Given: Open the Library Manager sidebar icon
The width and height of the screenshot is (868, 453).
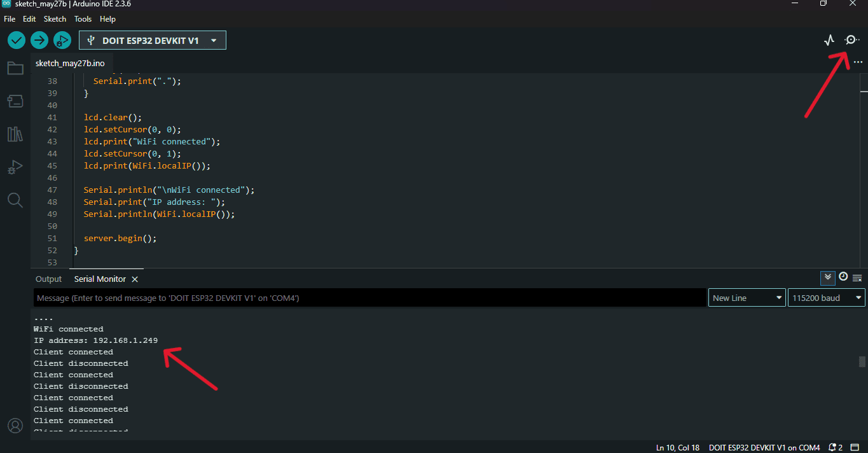Looking at the screenshot, I should click(15, 134).
